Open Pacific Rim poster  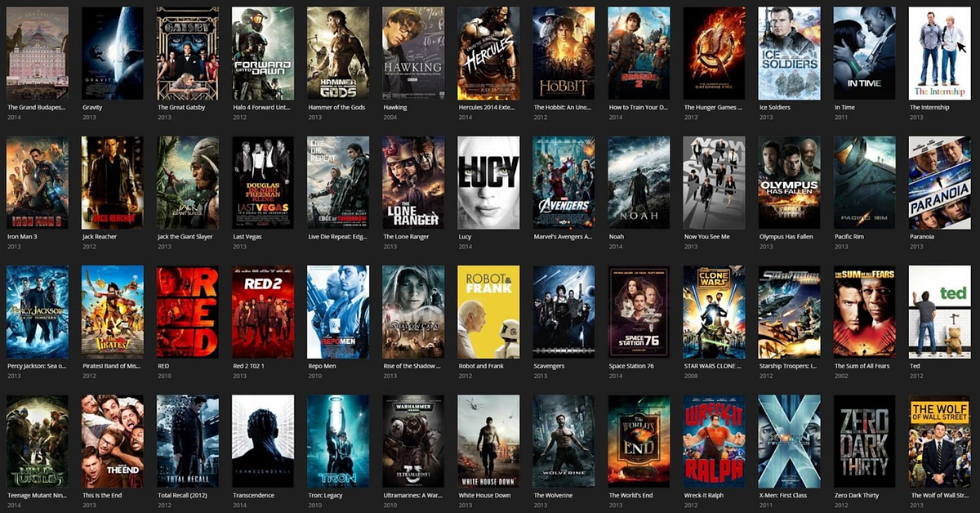click(x=864, y=182)
